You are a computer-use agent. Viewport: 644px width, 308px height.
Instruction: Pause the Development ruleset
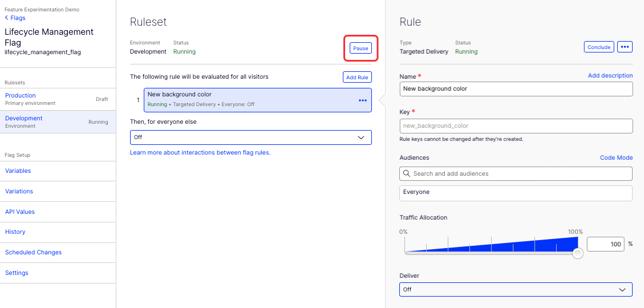(x=361, y=48)
